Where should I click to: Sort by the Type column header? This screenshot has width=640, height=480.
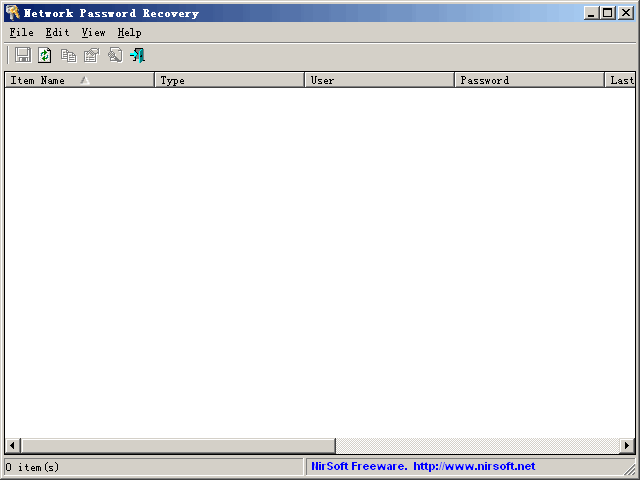click(x=229, y=80)
